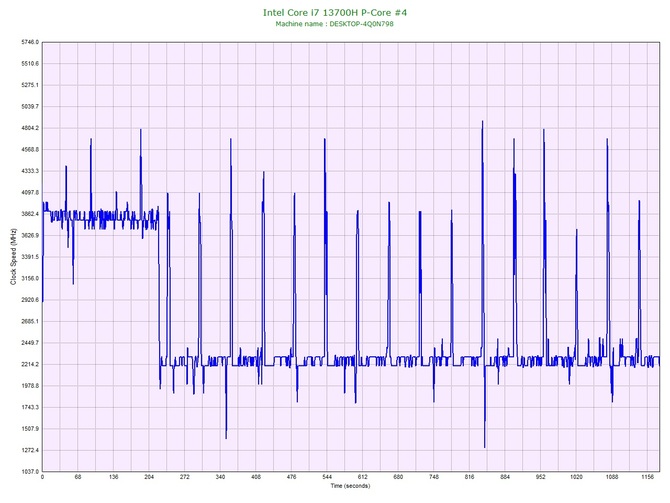Viewport: 670px width, 503px height.
Task: Click the x-axis tick label 1088
Action: tap(612, 477)
